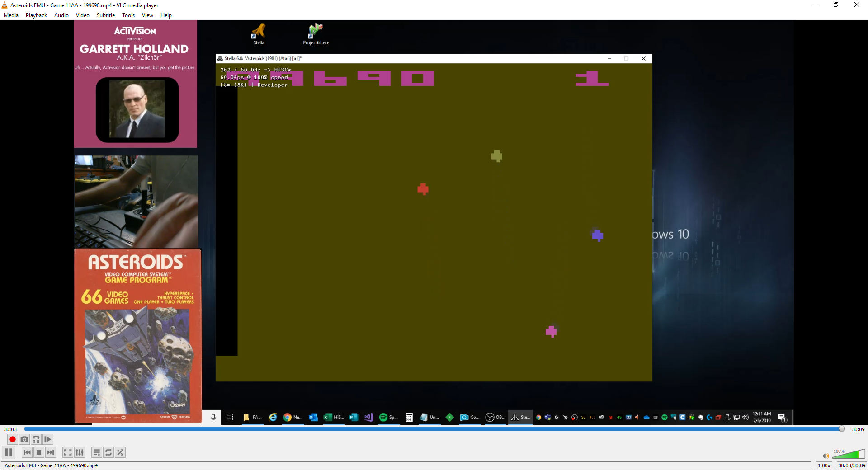Open the Help menu

pyautogui.click(x=166, y=15)
